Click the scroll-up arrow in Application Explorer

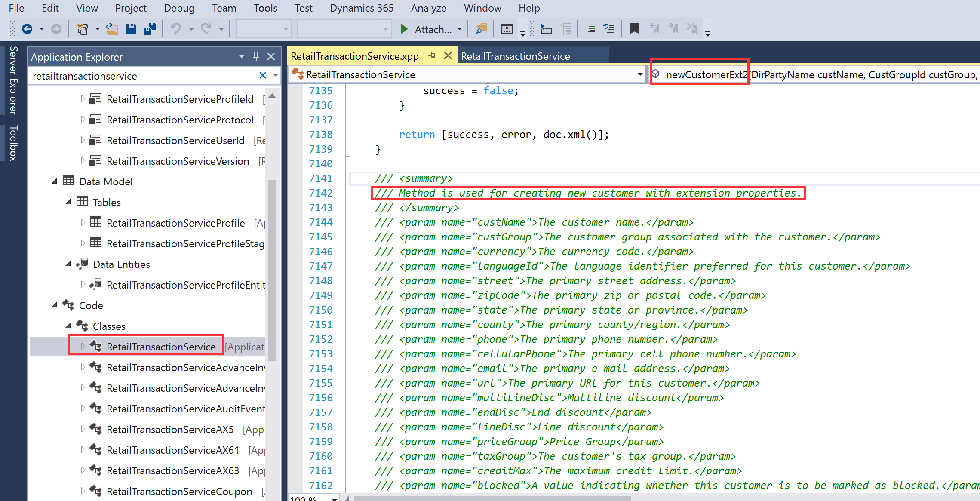point(272,96)
